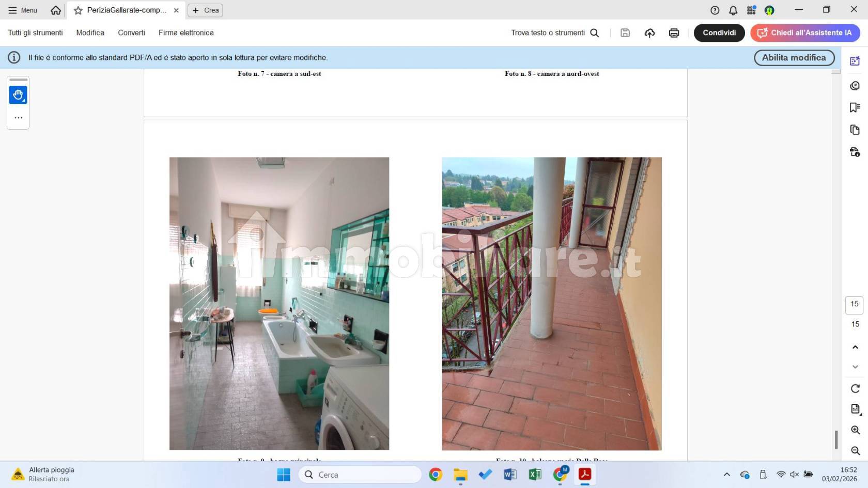Zoom in using the magnifier plus icon

[x=854, y=430]
